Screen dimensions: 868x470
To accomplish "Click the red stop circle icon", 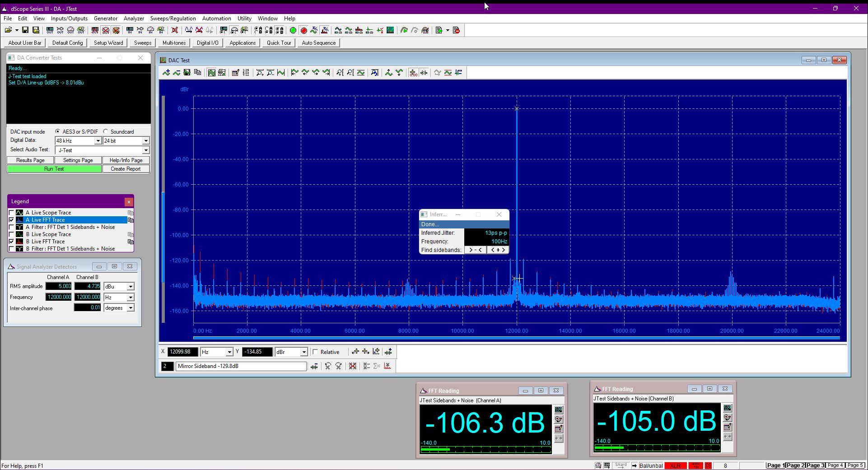I will point(303,30).
